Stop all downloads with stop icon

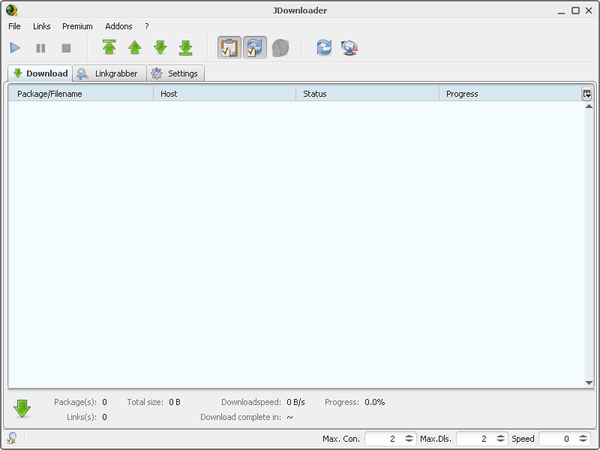tap(66, 48)
